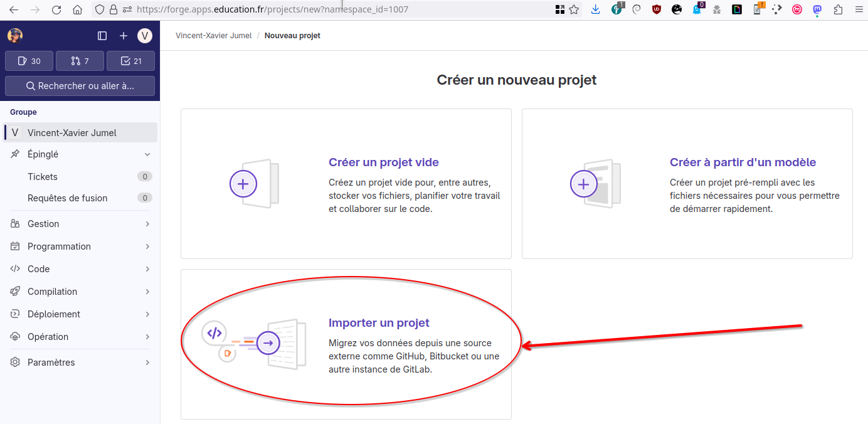Click the blue ghost extension with badge 0
This screenshot has height=424, width=868.
[697, 9]
